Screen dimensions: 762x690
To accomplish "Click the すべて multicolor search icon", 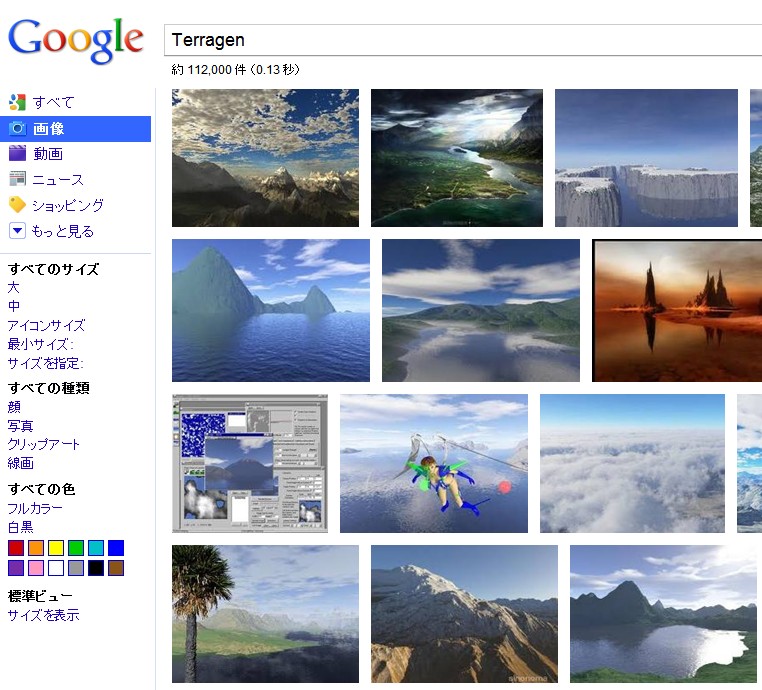I will click(x=17, y=102).
